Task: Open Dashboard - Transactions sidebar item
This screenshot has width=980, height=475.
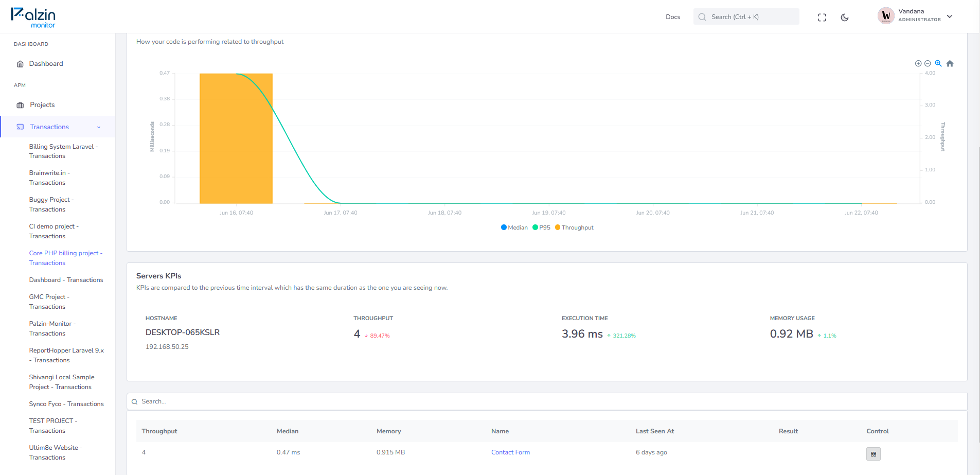Action: pos(66,280)
